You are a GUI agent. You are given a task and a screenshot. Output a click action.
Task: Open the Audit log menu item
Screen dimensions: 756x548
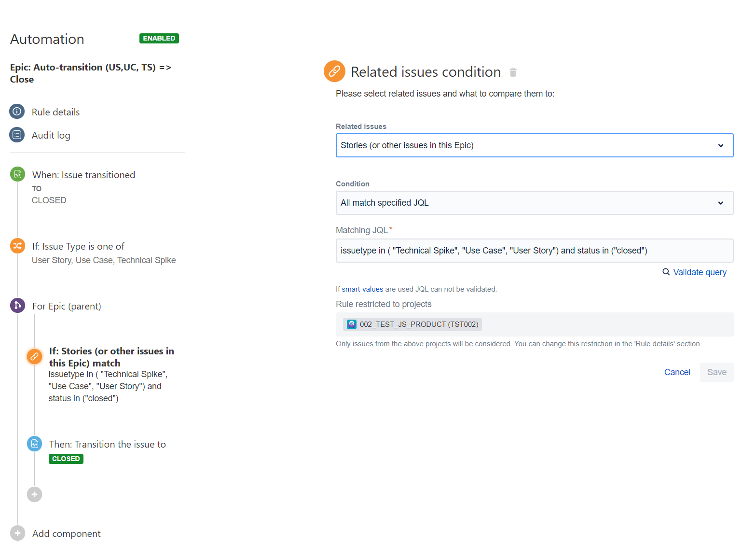pyautogui.click(x=51, y=135)
